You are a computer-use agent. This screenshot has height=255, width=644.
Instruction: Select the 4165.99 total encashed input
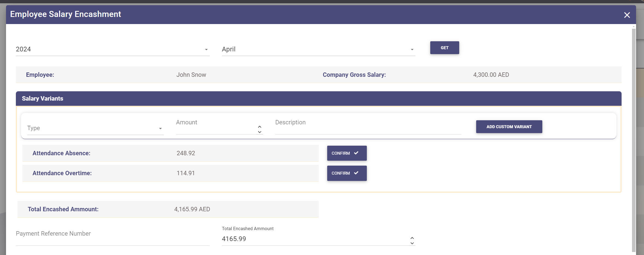click(314, 239)
